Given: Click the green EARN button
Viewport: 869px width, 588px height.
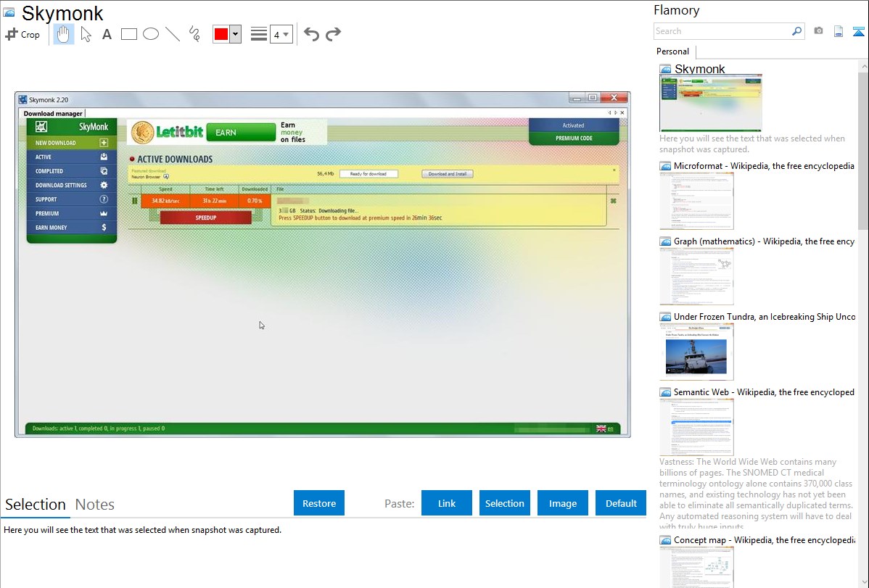Looking at the screenshot, I should [241, 133].
